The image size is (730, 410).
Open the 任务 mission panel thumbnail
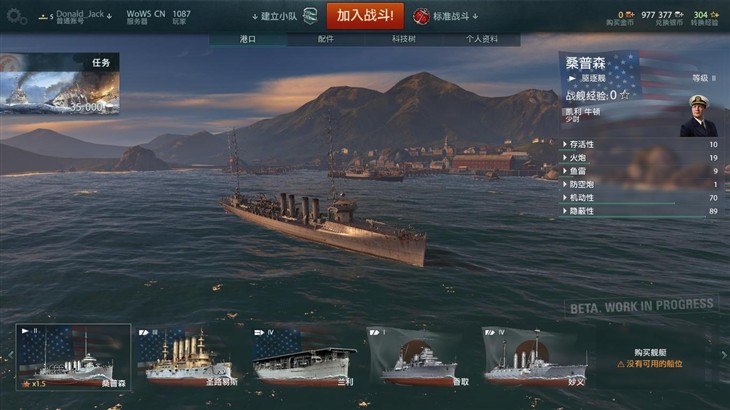(60, 84)
